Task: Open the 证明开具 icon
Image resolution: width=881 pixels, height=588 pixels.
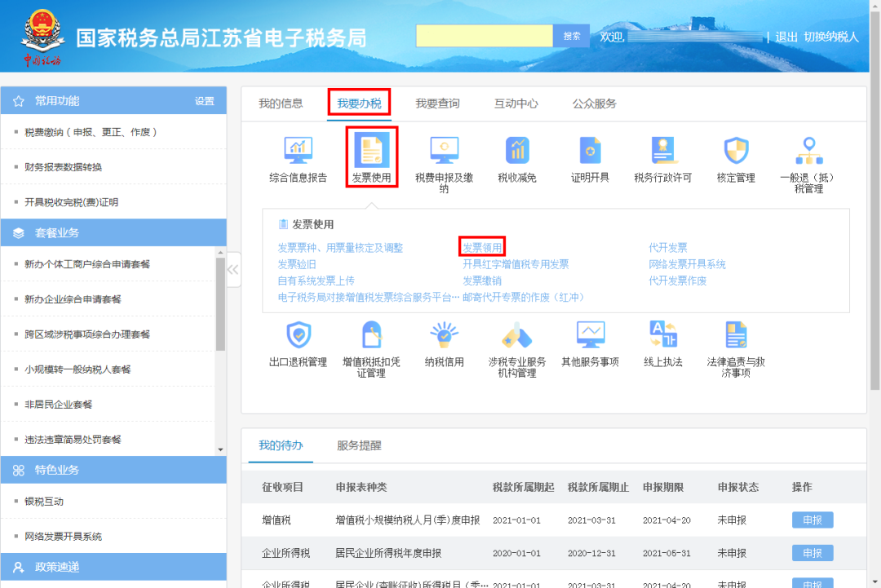Action: (x=590, y=150)
